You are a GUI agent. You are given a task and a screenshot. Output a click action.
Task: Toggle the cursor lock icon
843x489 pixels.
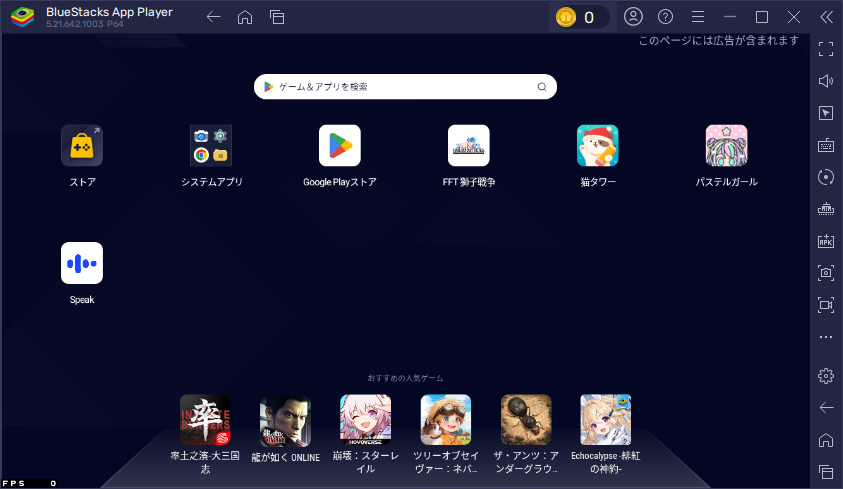tap(826, 113)
